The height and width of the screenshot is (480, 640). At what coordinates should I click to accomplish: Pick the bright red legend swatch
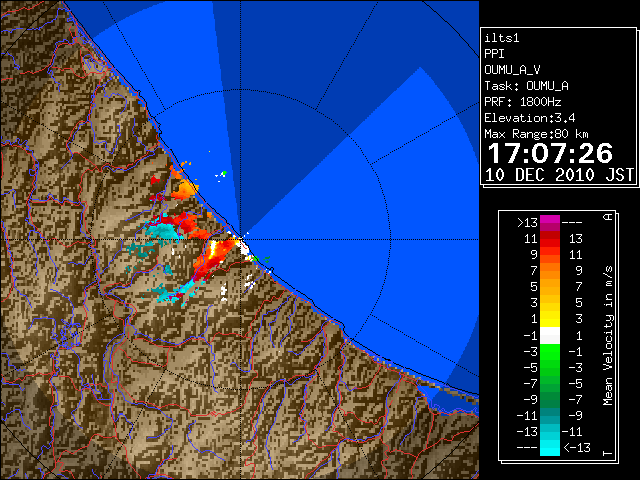tap(550, 243)
